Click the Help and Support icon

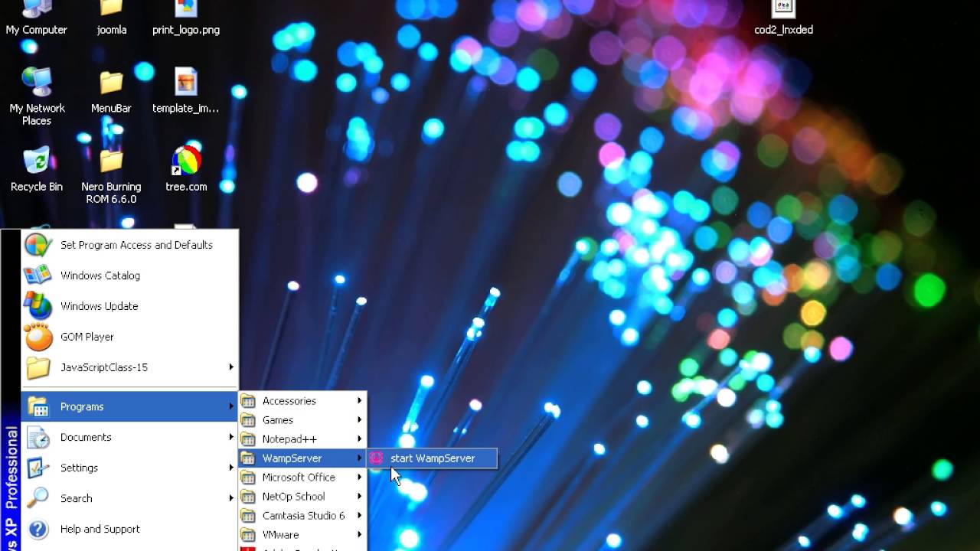[38, 529]
